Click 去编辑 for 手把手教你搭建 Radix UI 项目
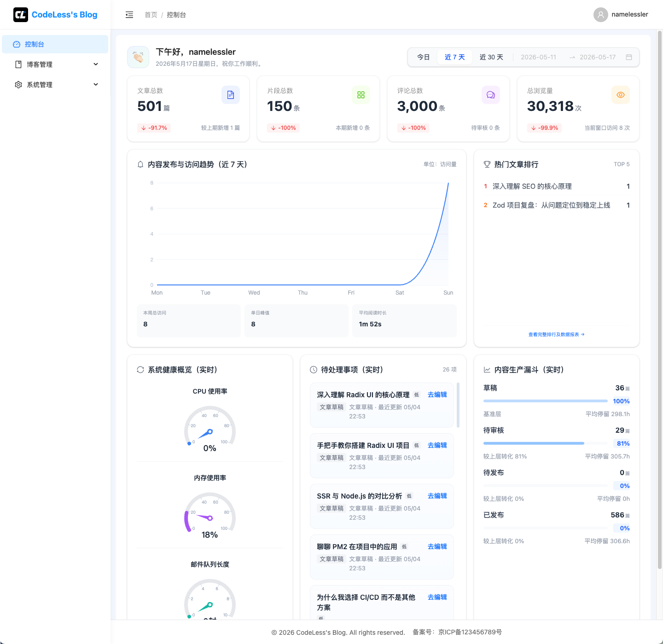The image size is (663, 644). pos(437,445)
